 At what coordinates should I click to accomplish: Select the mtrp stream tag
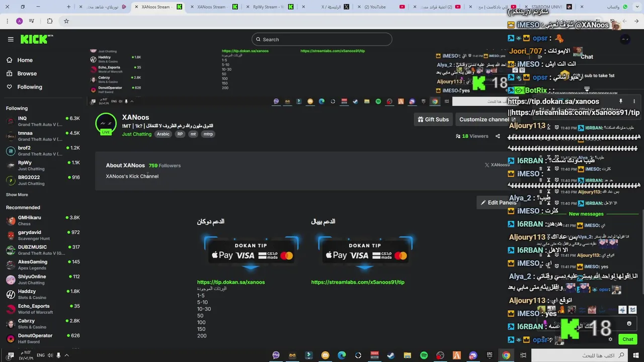click(x=208, y=134)
